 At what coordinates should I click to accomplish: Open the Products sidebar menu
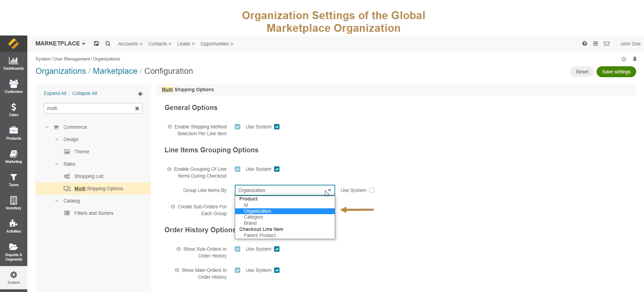click(14, 133)
